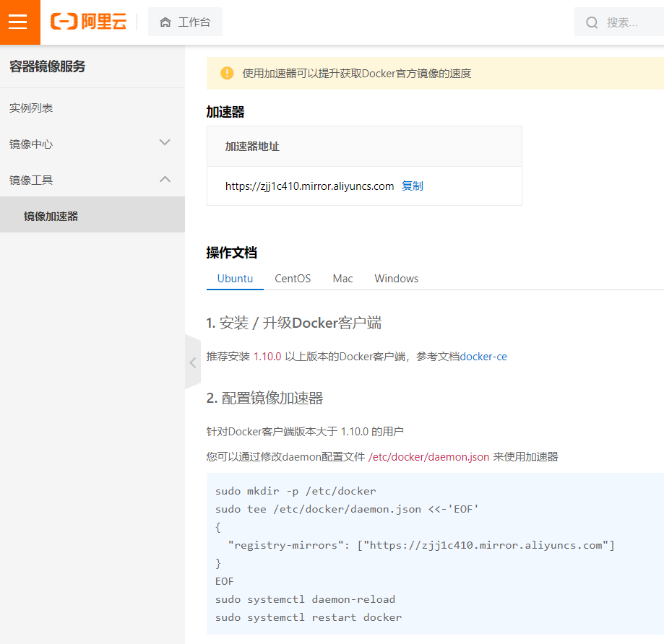Viewport: 664px width, 644px height.
Task: Switch to the Windows tab
Action: click(397, 279)
